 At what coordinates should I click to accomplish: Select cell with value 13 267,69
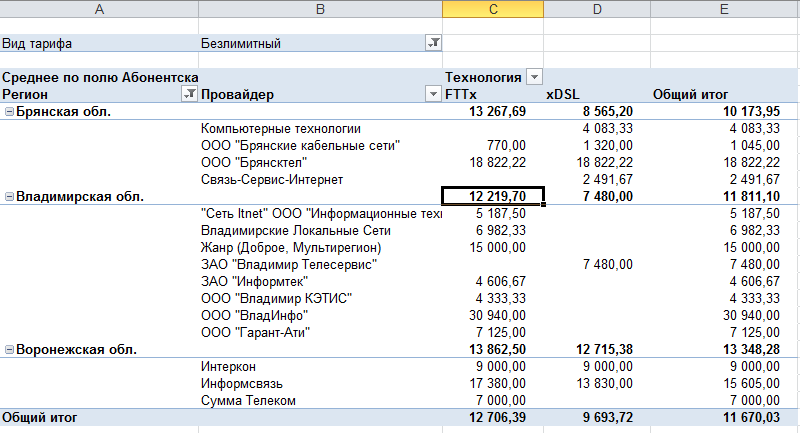(x=493, y=112)
